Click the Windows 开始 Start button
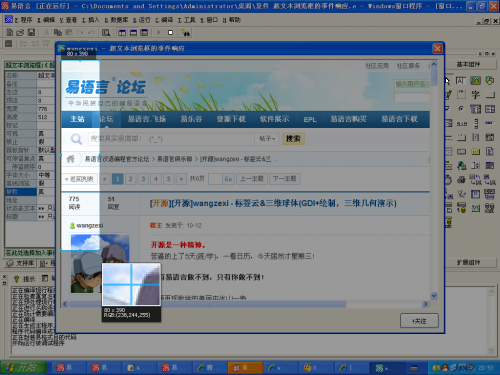Image resolution: width=500 pixels, height=375 pixels. [23, 367]
